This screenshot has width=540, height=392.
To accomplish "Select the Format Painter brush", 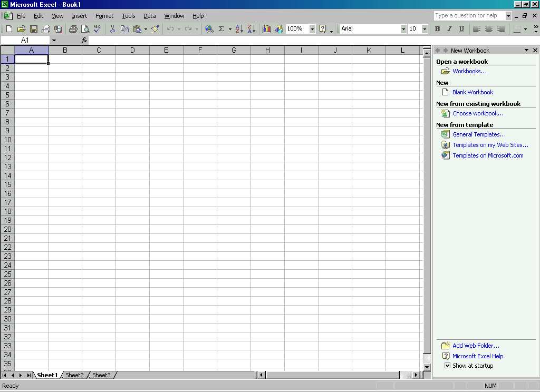I will click(x=155, y=29).
